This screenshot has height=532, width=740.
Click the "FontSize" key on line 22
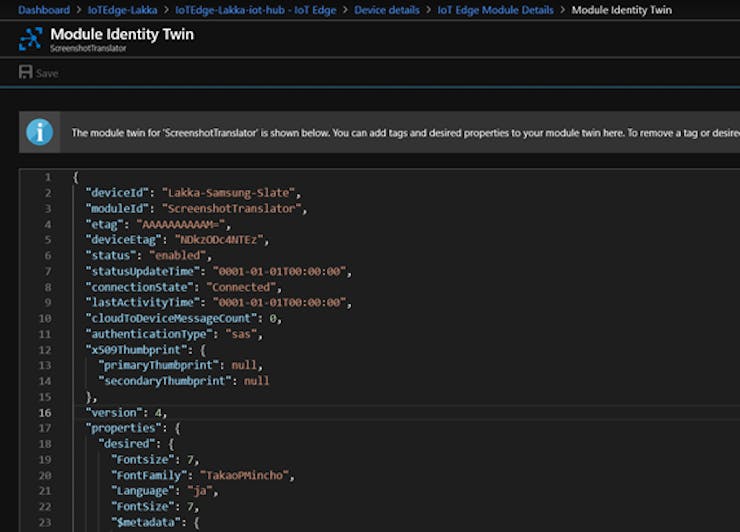click(143, 507)
